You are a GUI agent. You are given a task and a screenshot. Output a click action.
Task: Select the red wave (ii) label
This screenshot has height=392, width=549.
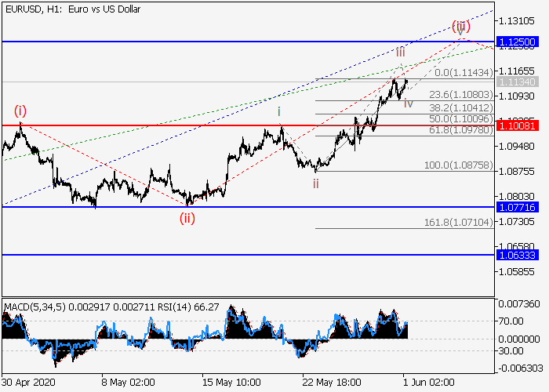tap(187, 218)
